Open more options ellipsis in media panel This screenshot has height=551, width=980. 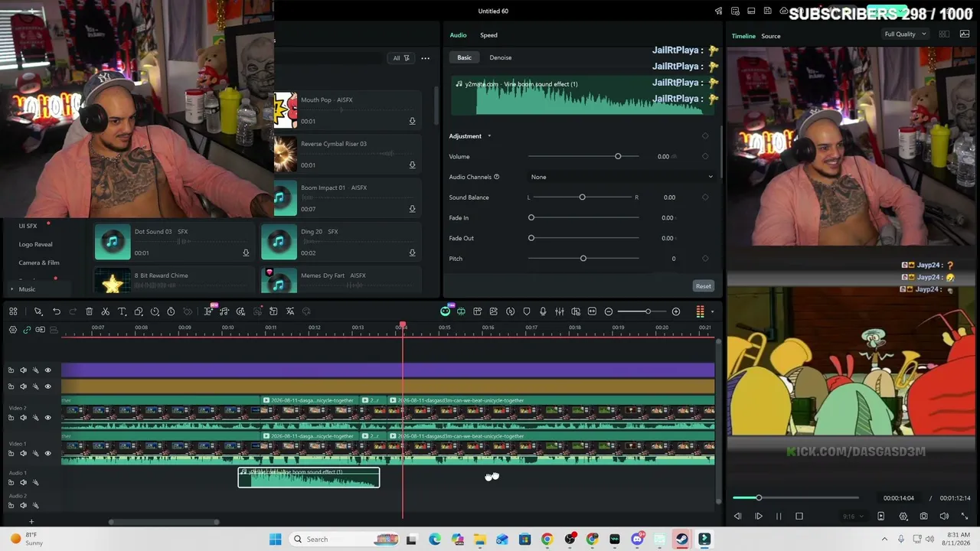(x=425, y=58)
